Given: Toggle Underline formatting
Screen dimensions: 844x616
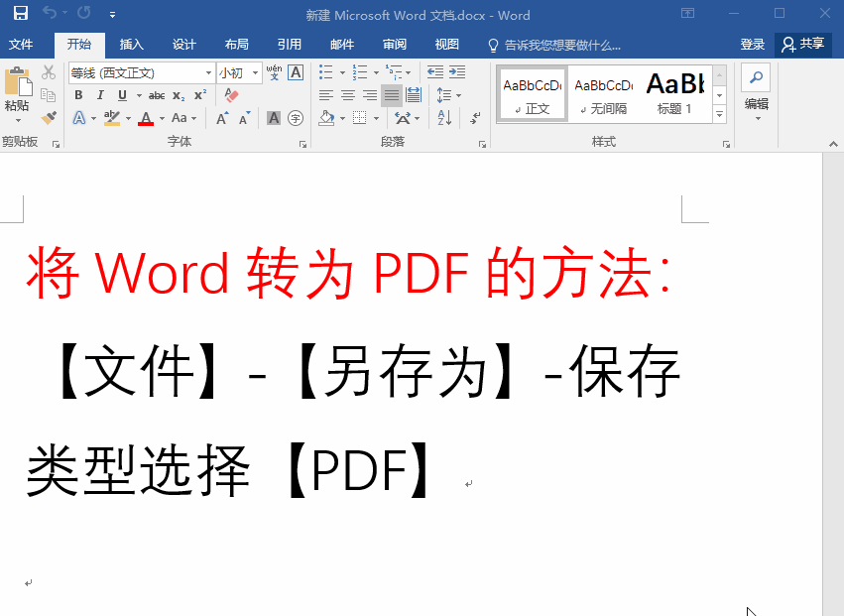Looking at the screenshot, I should pyautogui.click(x=122, y=95).
